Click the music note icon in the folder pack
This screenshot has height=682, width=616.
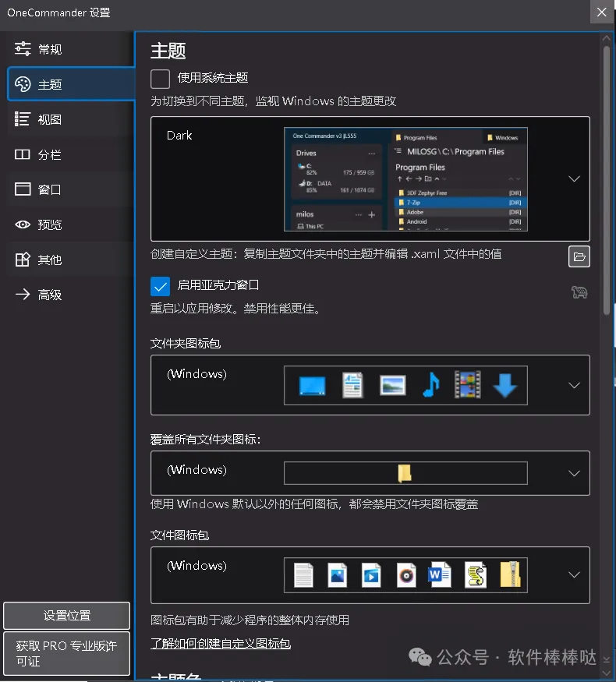point(430,385)
